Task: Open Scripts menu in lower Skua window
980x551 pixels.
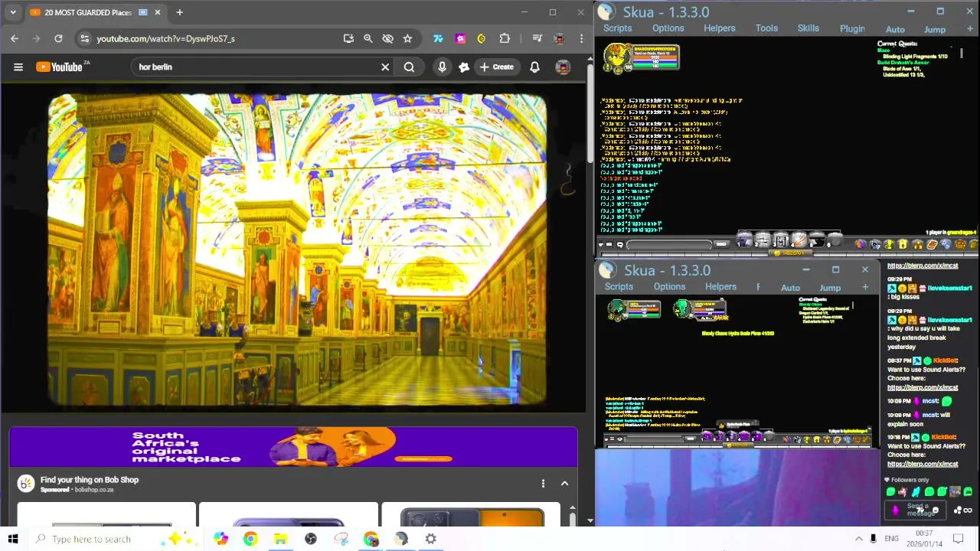Action: (x=619, y=287)
